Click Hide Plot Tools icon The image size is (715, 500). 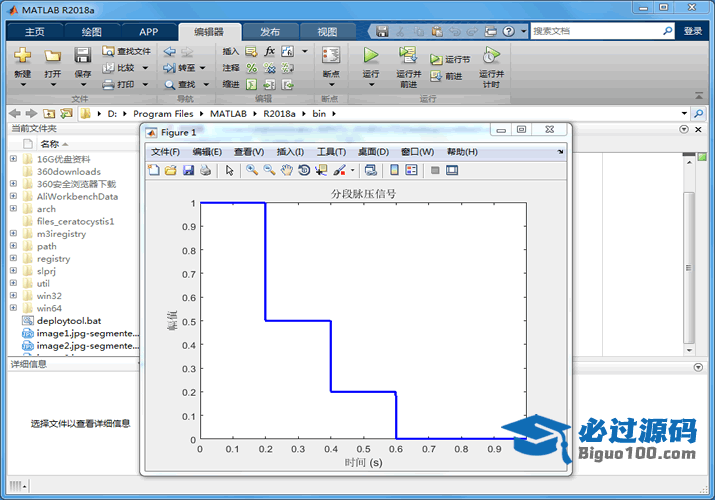[x=435, y=170]
